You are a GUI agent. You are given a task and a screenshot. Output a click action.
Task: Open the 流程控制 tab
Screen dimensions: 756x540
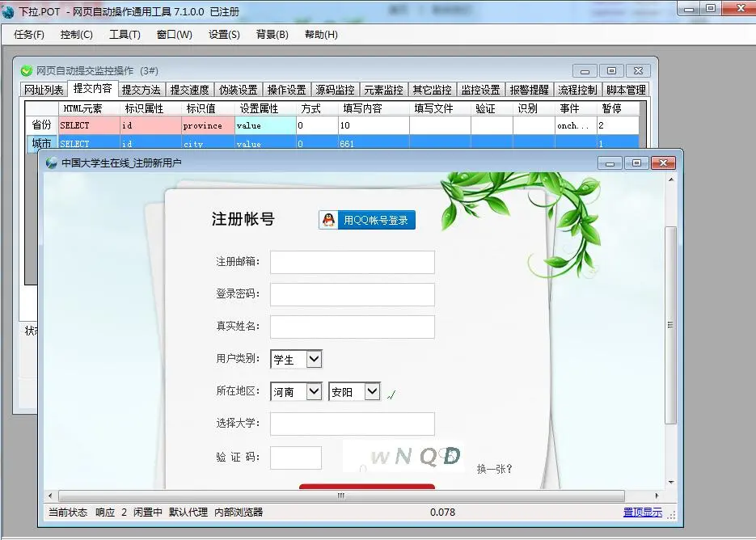577,90
